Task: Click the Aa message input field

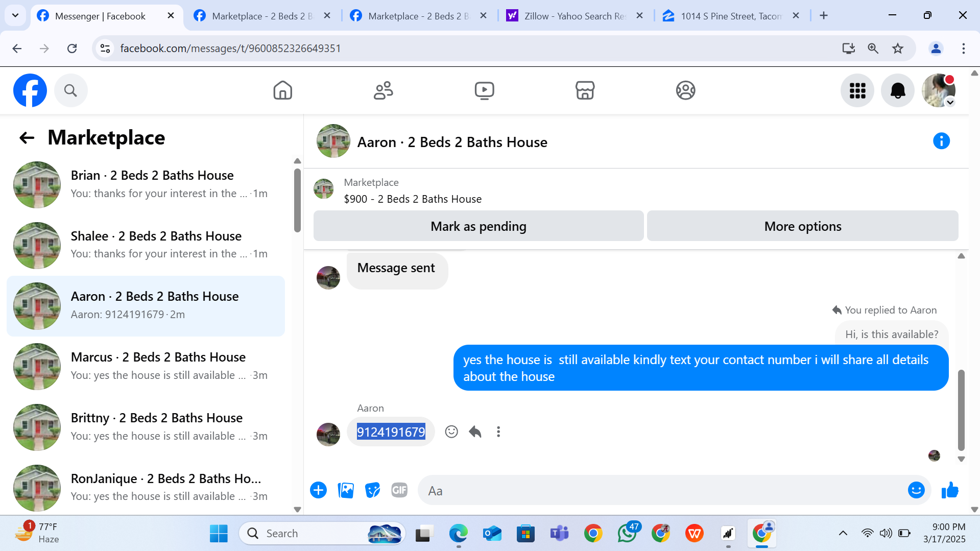Action: [661, 490]
